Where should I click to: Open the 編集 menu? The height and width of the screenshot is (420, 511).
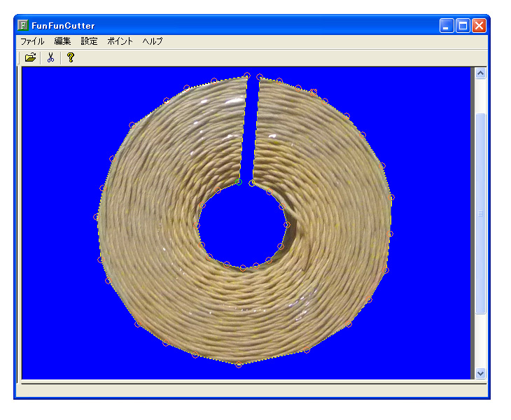pos(62,41)
